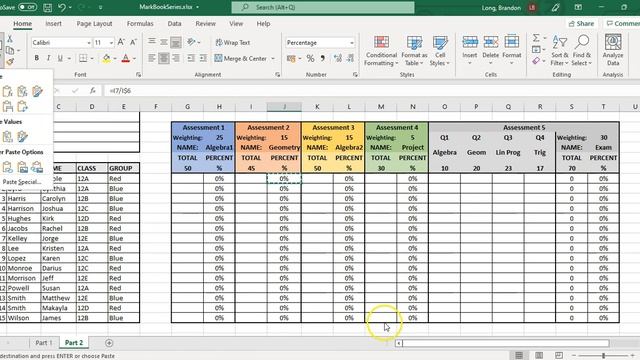Image resolution: width=640 pixels, height=360 pixels.
Task: Click the Borders icon
Action: [x=83, y=58]
